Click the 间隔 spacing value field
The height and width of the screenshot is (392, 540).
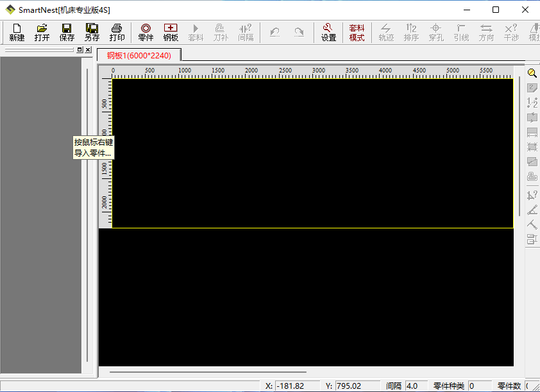[x=412, y=386]
